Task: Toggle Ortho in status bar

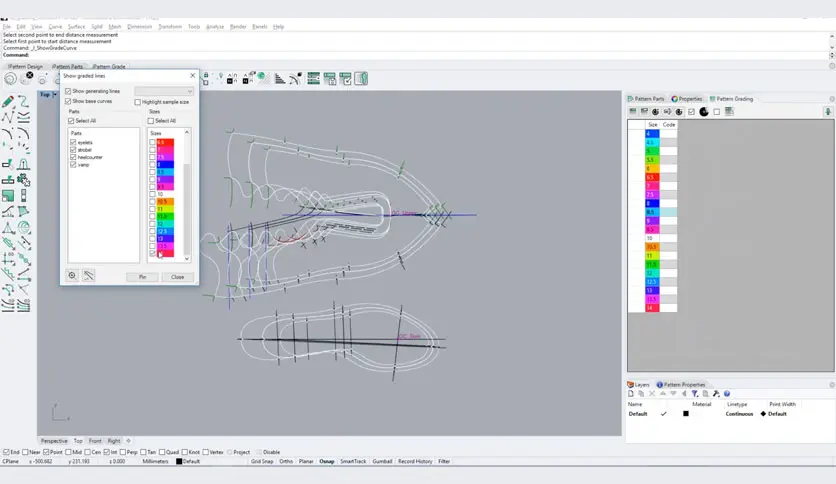Action: (286, 461)
